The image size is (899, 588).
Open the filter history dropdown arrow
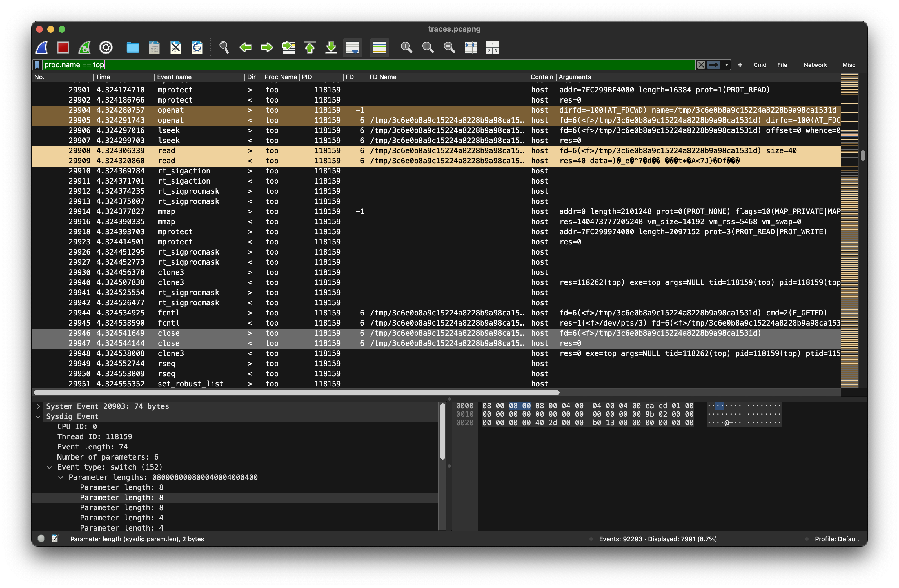726,64
